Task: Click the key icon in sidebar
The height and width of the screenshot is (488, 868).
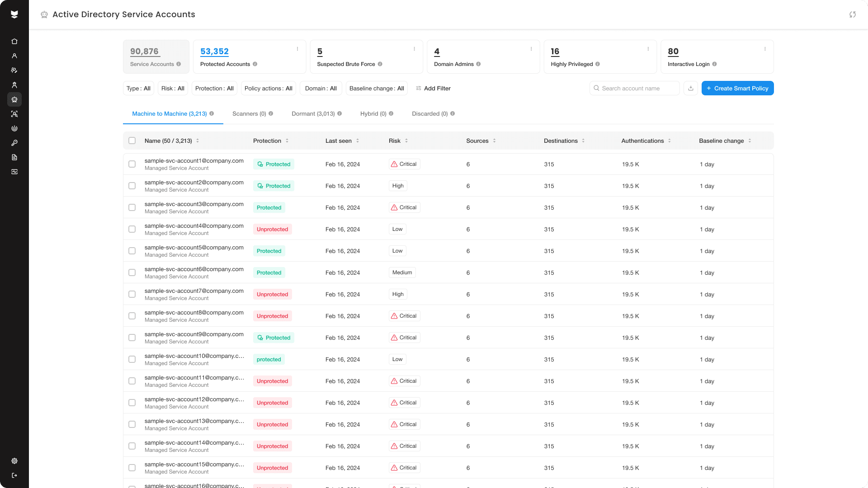Action: (14, 143)
